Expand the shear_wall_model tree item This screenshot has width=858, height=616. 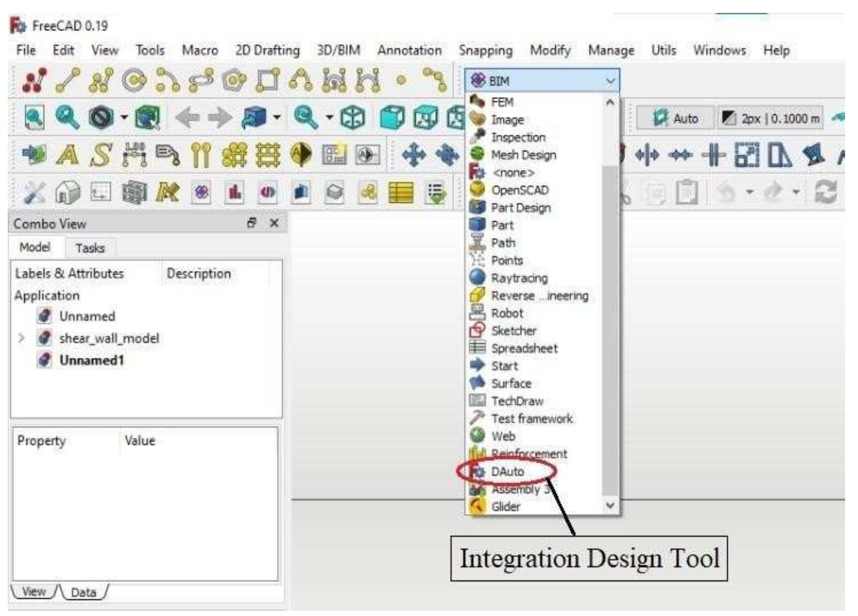[22, 338]
